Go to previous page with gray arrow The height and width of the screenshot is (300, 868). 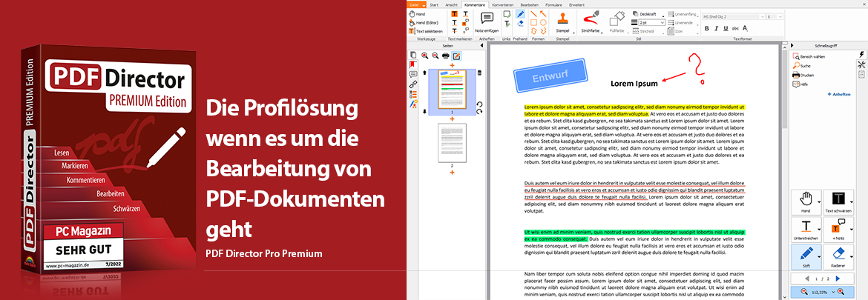[807, 279]
